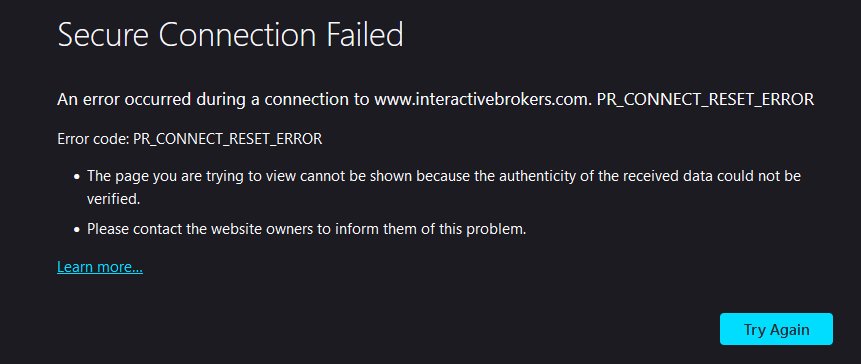
Task: Click the word "verified." in the bullet
Action: click(x=114, y=199)
